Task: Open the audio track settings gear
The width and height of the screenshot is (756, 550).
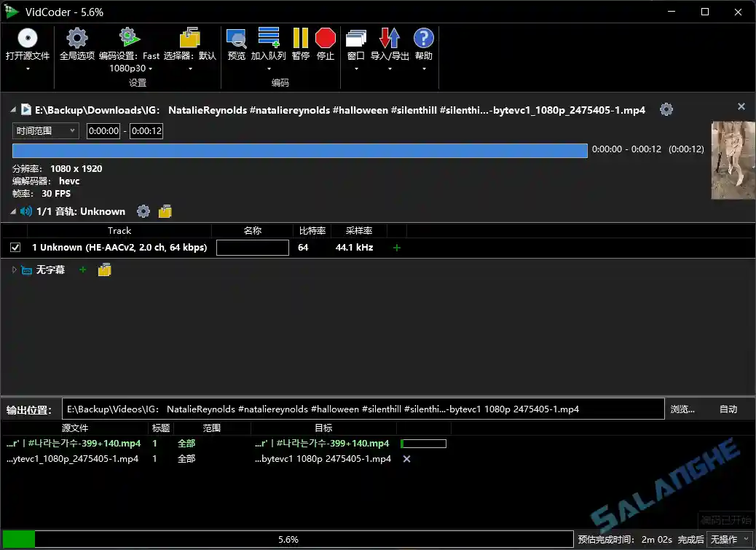Action: [143, 211]
